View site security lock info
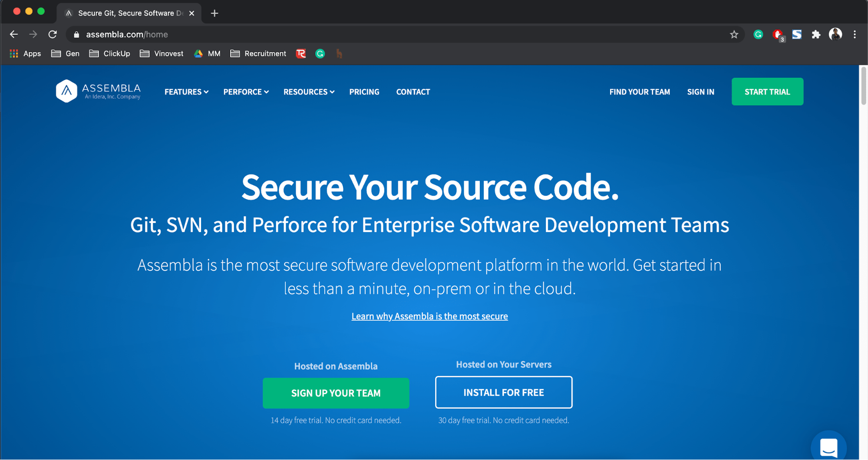This screenshot has height=460, width=868. tap(76, 34)
